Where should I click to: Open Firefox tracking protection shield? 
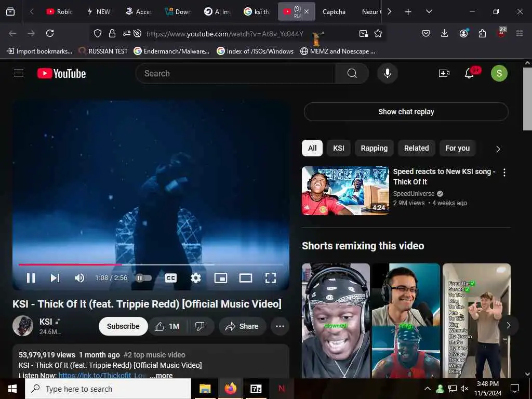[98, 33]
